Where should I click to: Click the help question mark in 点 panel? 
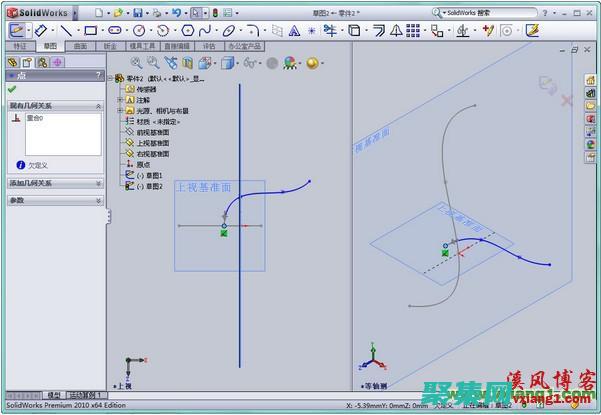point(97,76)
